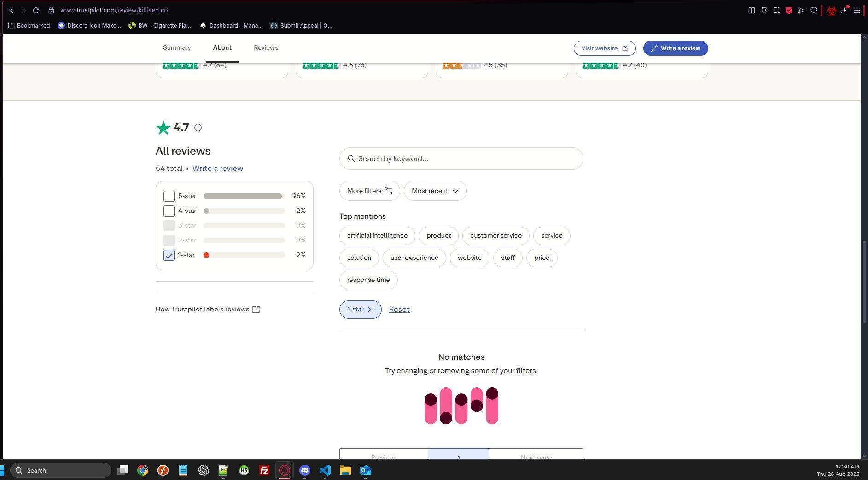868x480 pixels.
Task: Open split screen view icon
Action: tap(751, 10)
